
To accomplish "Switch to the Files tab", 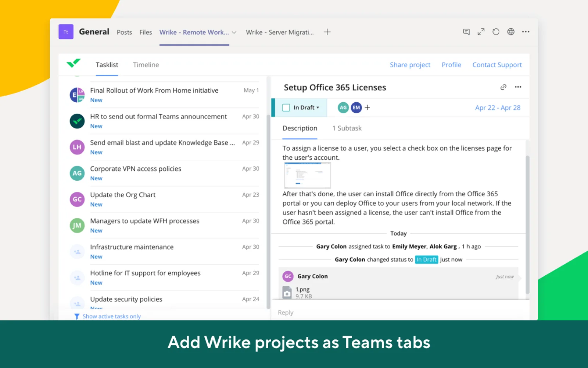I will (x=146, y=32).
